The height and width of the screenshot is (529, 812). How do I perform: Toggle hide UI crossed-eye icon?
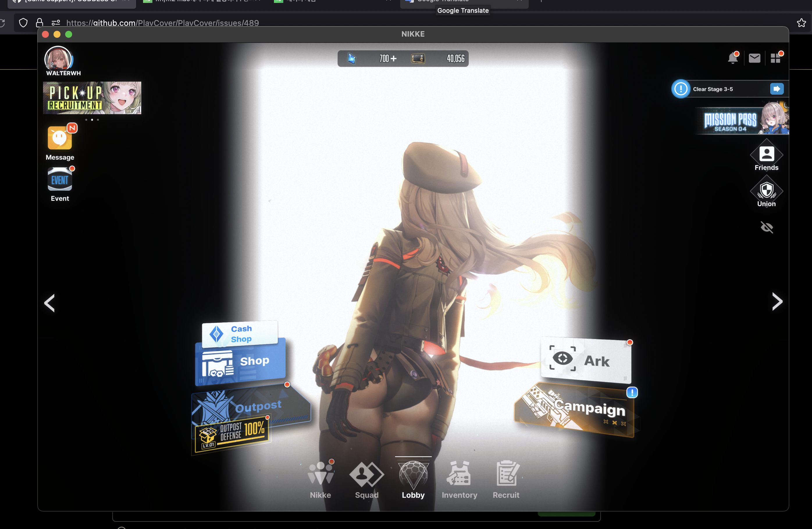pyautogui.click(x=767, y=227)
